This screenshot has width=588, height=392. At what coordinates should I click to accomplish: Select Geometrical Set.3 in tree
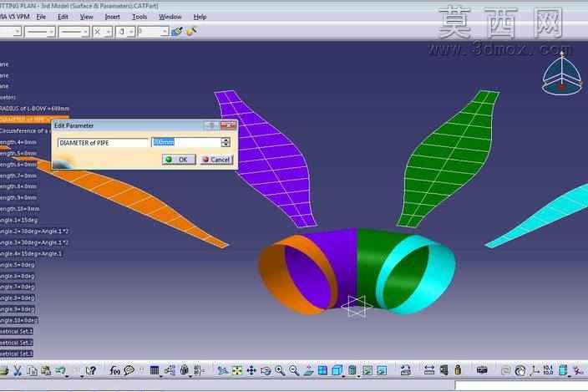[x=16, y=354]
